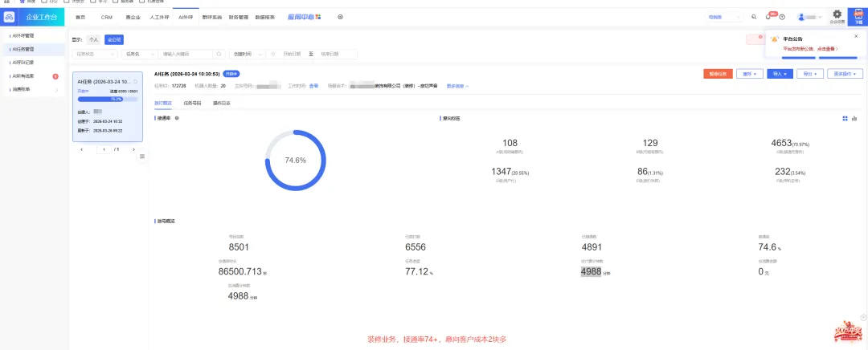This screenshot has width=868, height=350.
Task: Expand 消费账单 sidebar submenu arrow
Action: pos(56,90)
